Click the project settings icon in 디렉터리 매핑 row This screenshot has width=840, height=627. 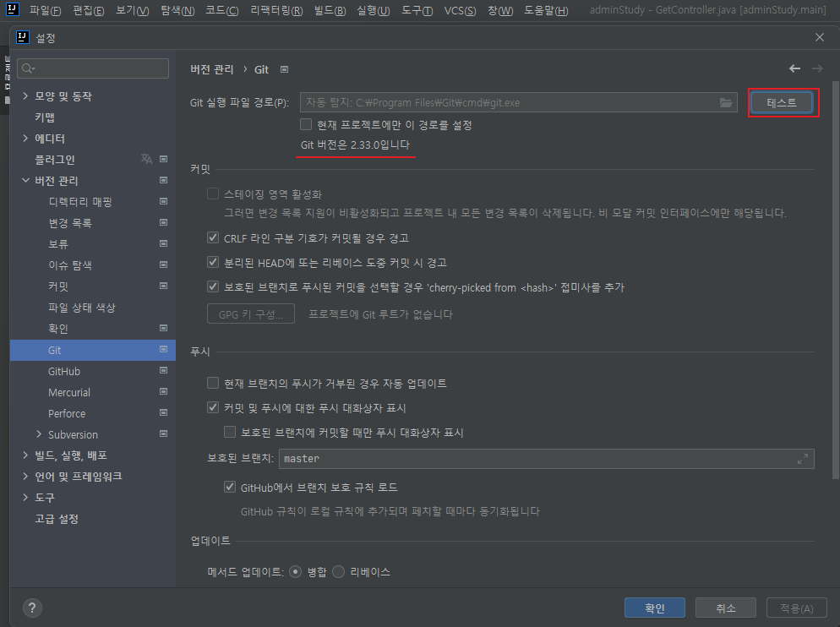click(x=163, y=201)
